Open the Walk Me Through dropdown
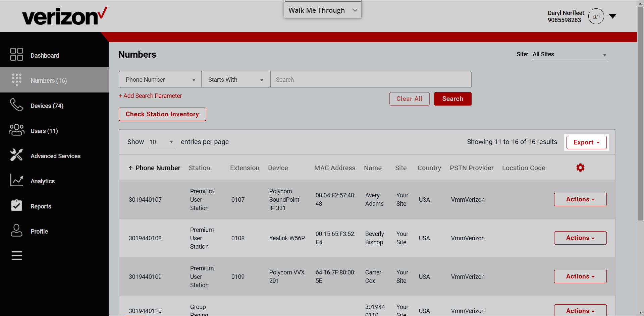This screenshot has width=644, height=316. (x=323, y=10)
